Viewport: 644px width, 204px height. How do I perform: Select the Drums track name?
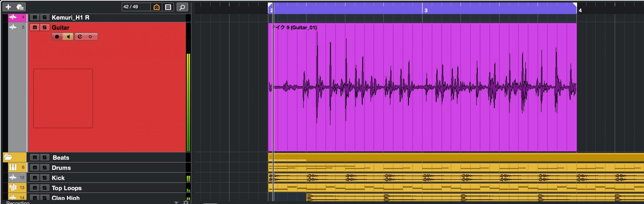tap(61, 168)
